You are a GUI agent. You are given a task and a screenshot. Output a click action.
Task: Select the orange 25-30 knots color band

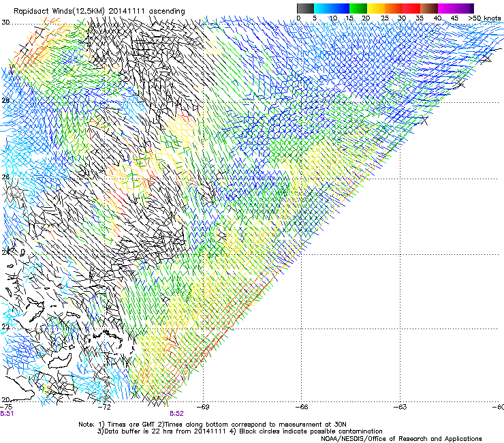[x=394, y=8]
